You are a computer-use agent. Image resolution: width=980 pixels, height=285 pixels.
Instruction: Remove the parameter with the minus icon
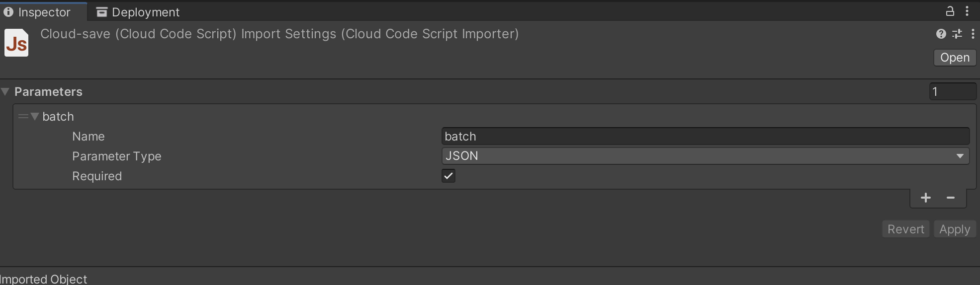(951, 198)
